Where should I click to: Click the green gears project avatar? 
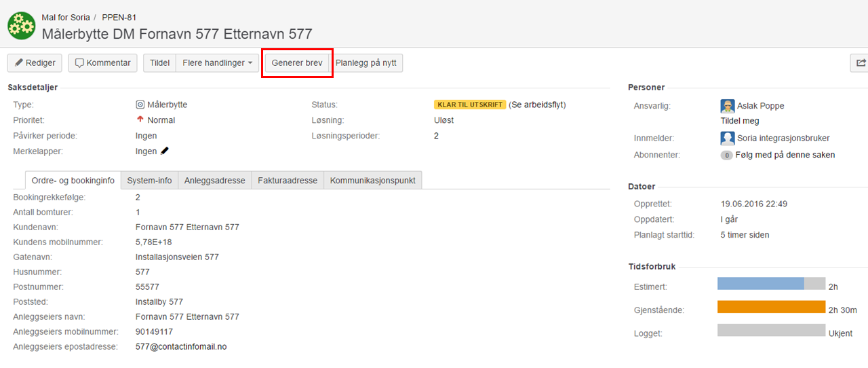(x=21, y=26)
